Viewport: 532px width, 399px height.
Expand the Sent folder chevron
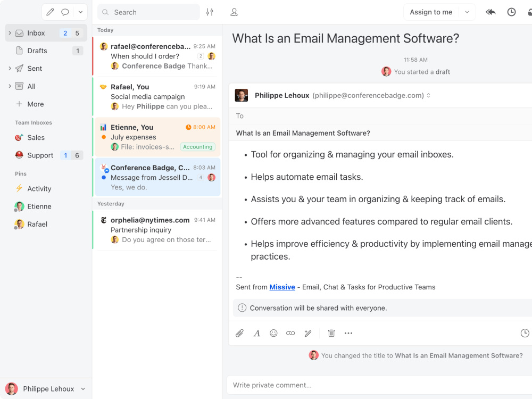click(10, 68)
